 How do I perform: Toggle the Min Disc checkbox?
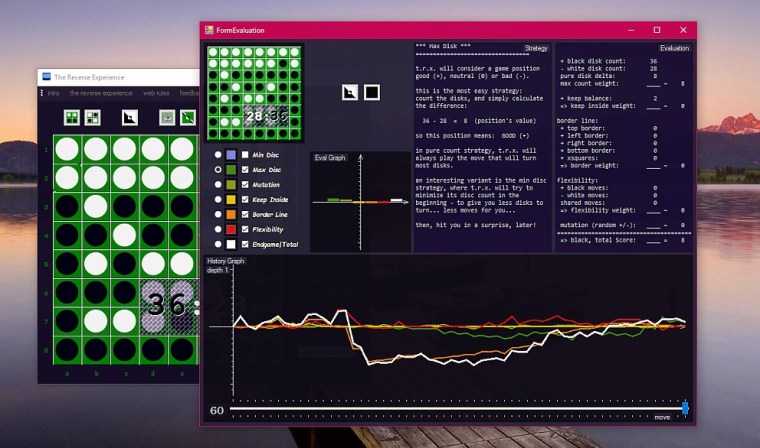click(x=245, y=155)
